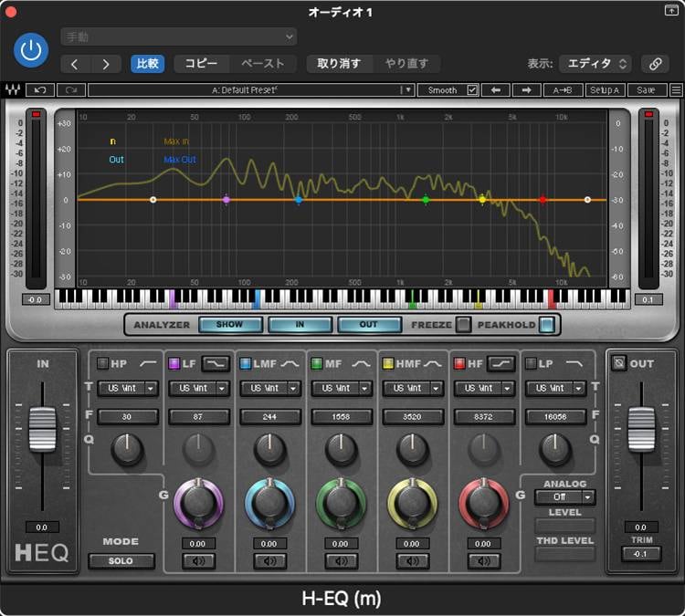Open the MF filter type dropdown
The image size is (685, 616).
(342, 388)
